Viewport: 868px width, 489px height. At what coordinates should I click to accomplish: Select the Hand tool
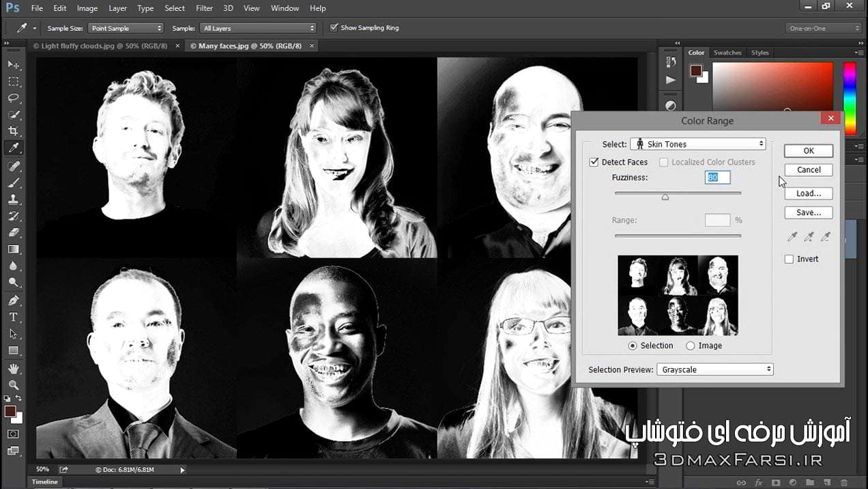point(14,369)
